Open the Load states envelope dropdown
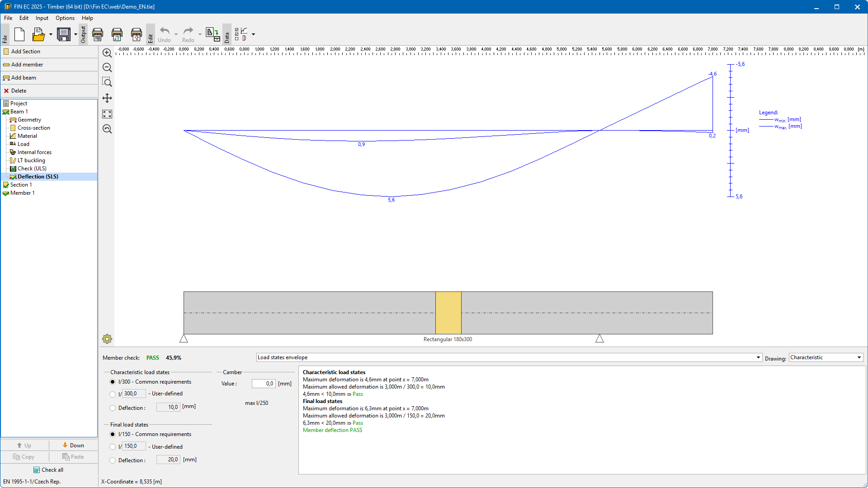 point(509,357)
